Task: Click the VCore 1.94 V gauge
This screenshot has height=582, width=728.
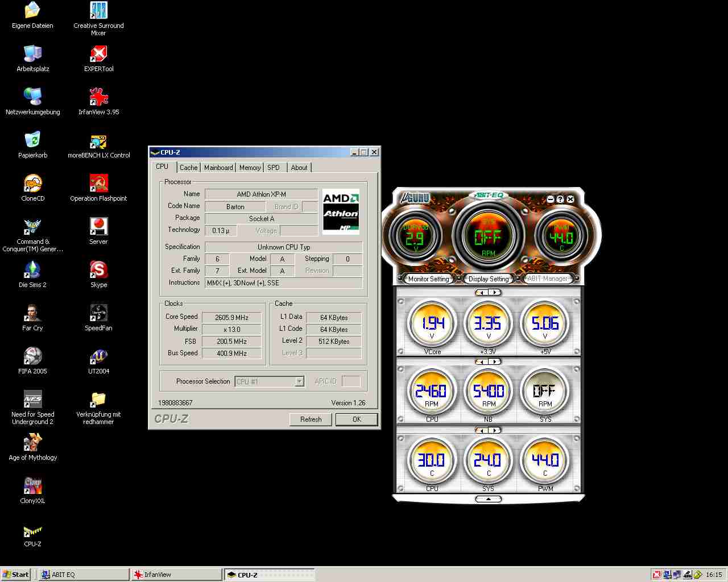Action: 432,323
